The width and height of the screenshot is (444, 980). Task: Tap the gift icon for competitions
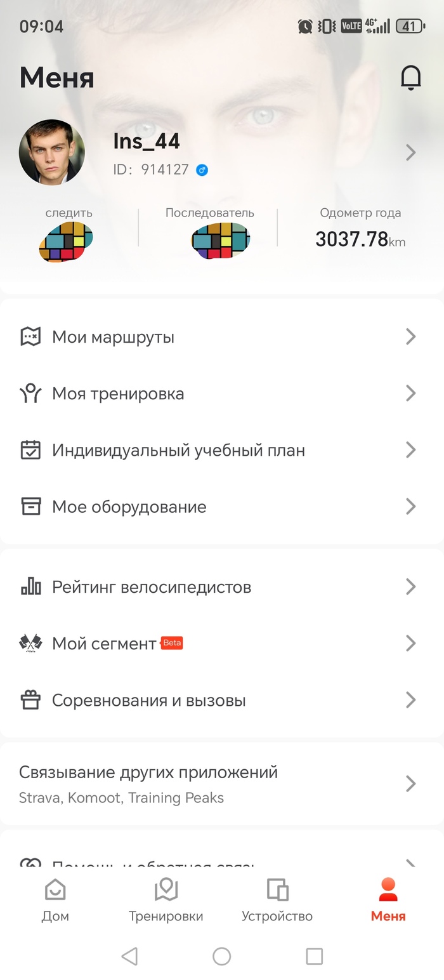(x=30, y=700)
